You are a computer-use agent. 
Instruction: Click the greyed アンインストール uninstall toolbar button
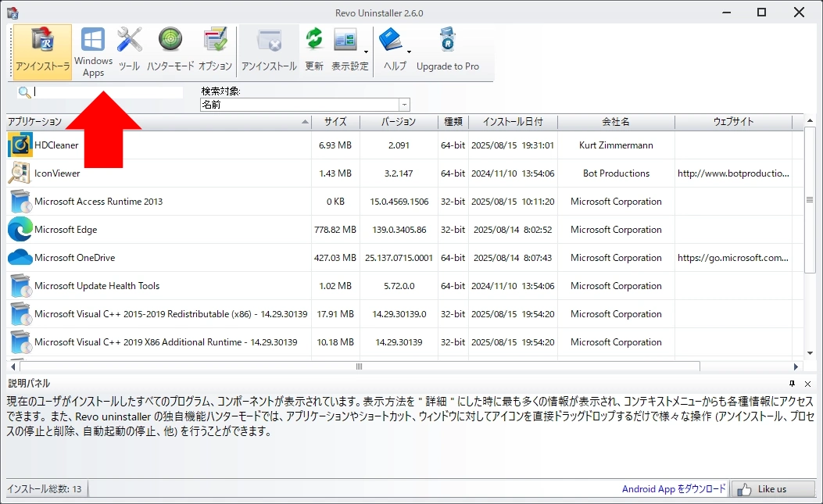270,52
